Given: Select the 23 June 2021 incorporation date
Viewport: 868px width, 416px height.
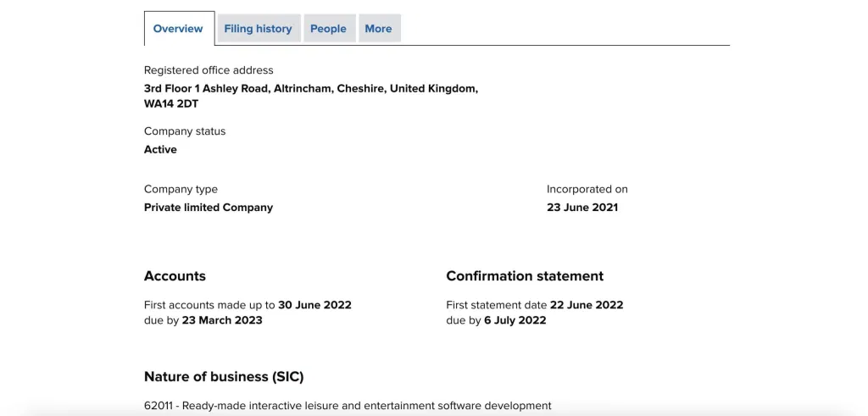Looking at the screenshot, I should click(x=582, y=208).
